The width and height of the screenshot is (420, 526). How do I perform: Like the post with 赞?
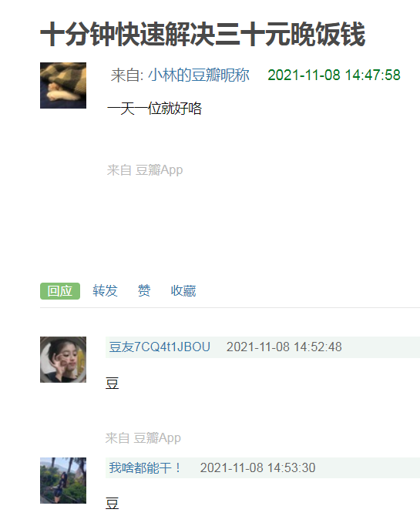click(144, 291)
